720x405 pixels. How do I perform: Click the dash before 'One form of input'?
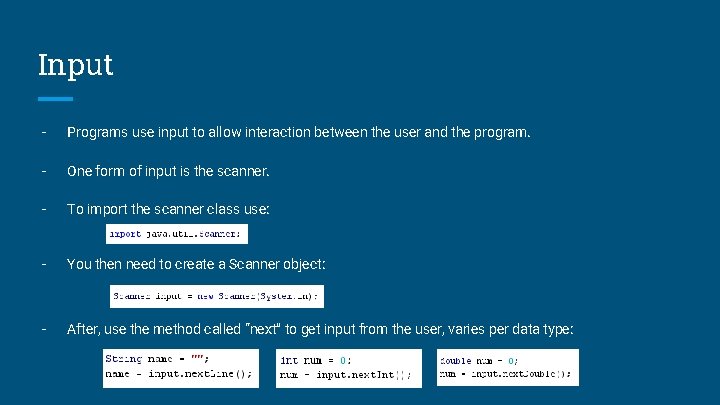(x=44, y=171)
